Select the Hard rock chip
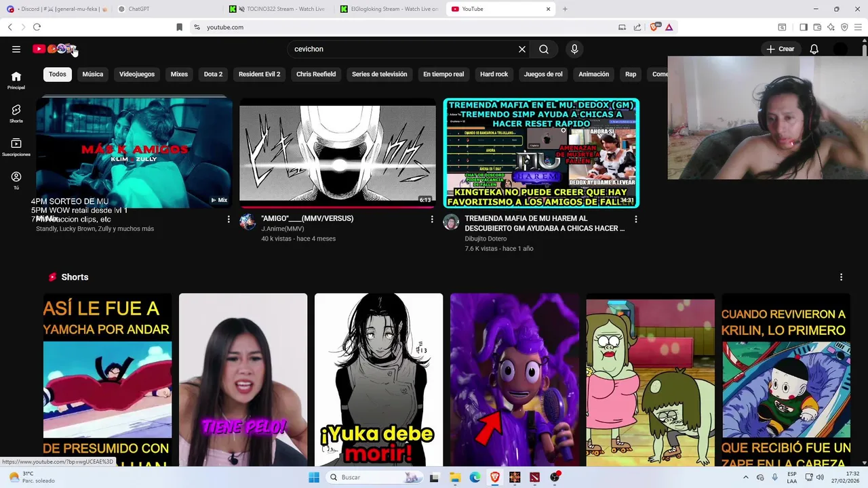The width and height of the screenshot is (868, 488). coord(494,74)
